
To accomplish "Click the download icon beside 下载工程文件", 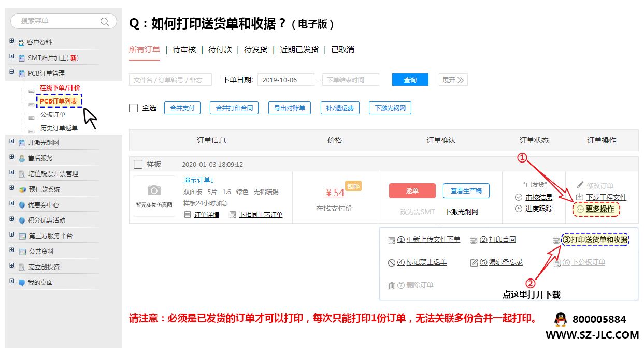I will point(581,196).
